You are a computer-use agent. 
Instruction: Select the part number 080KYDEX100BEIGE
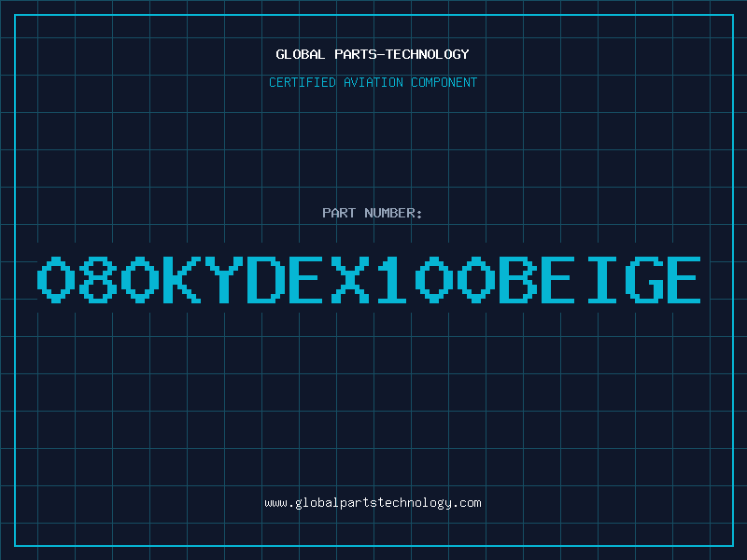click(x=369, y=280)
